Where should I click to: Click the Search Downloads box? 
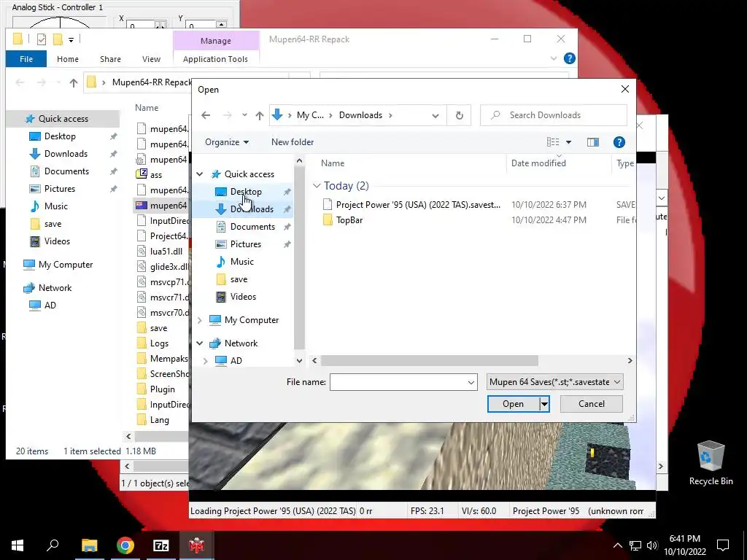pyautogui.click(x=554, y=115)
